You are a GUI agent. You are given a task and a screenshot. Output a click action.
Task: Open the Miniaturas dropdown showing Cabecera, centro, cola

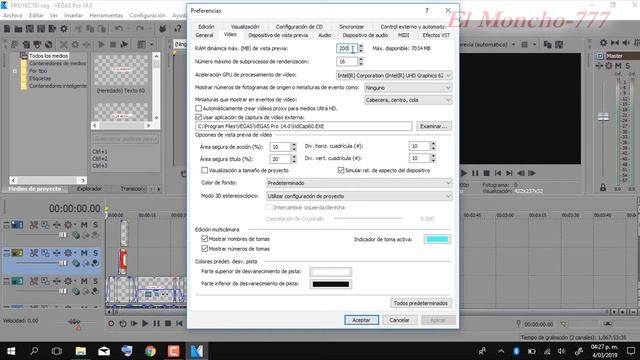pos(408,100)
